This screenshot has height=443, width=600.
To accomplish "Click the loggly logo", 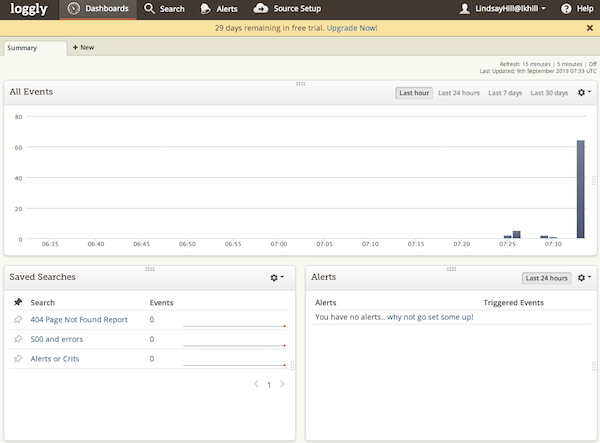I will 29,9.
